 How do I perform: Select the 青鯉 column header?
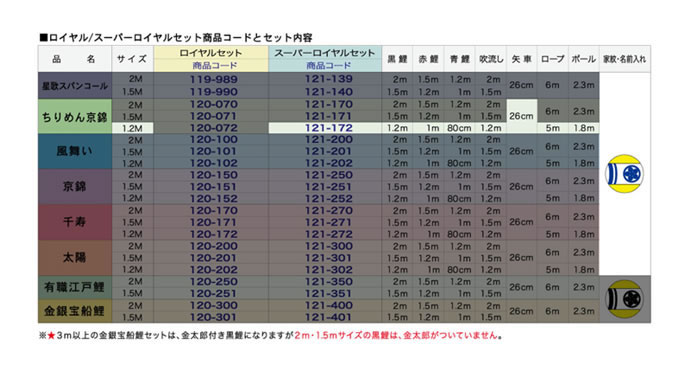coord(460,59)
